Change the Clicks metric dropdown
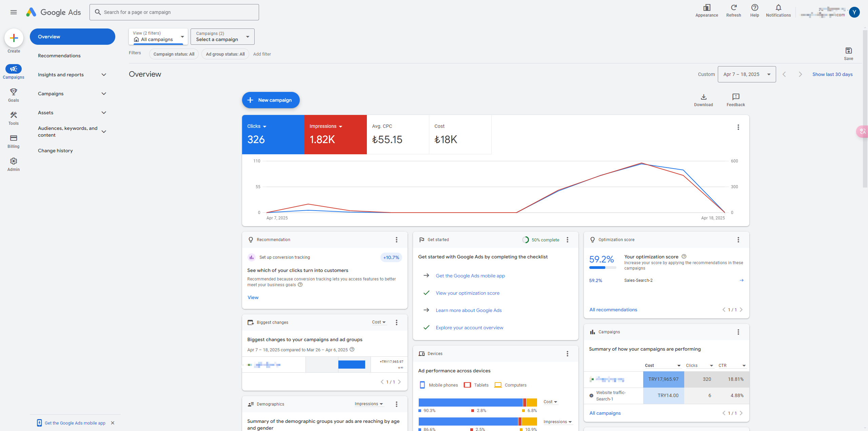This screenshot has width=868, height=431. 257,126
